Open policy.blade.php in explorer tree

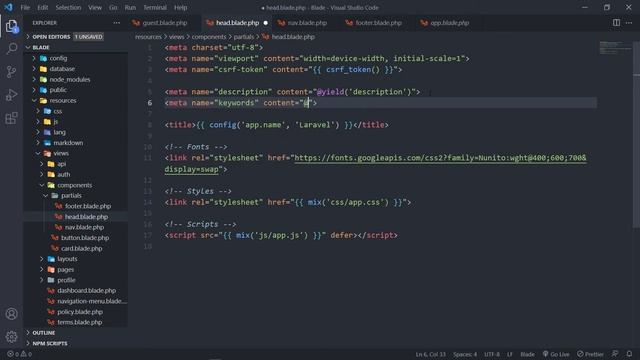tap(80, 312)
